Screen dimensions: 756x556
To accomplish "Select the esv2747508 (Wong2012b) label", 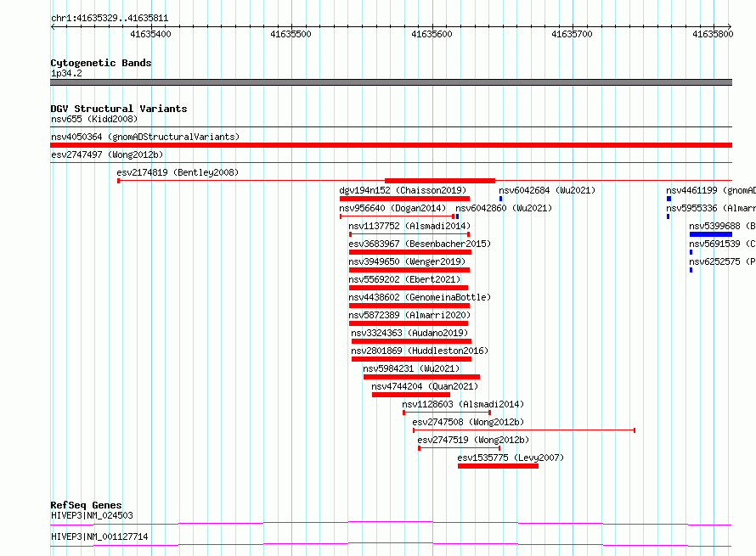I will [x=468, y=422].
